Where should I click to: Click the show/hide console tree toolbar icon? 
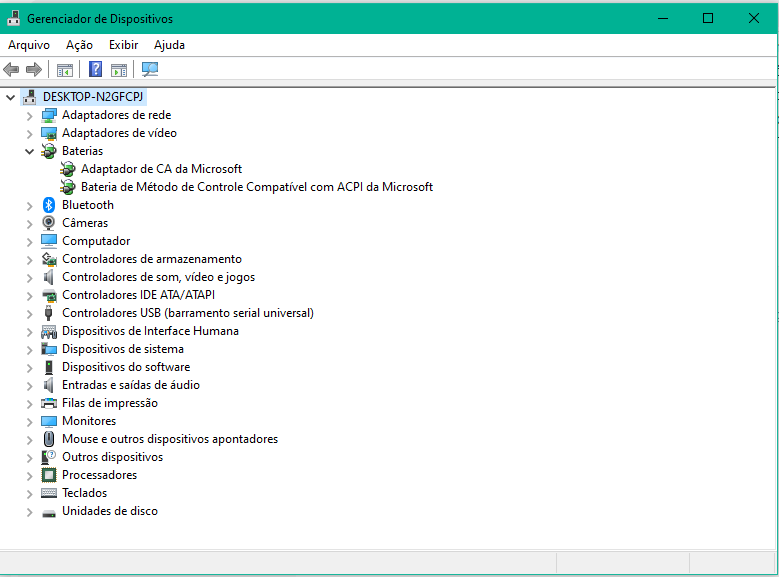point(65,70)
